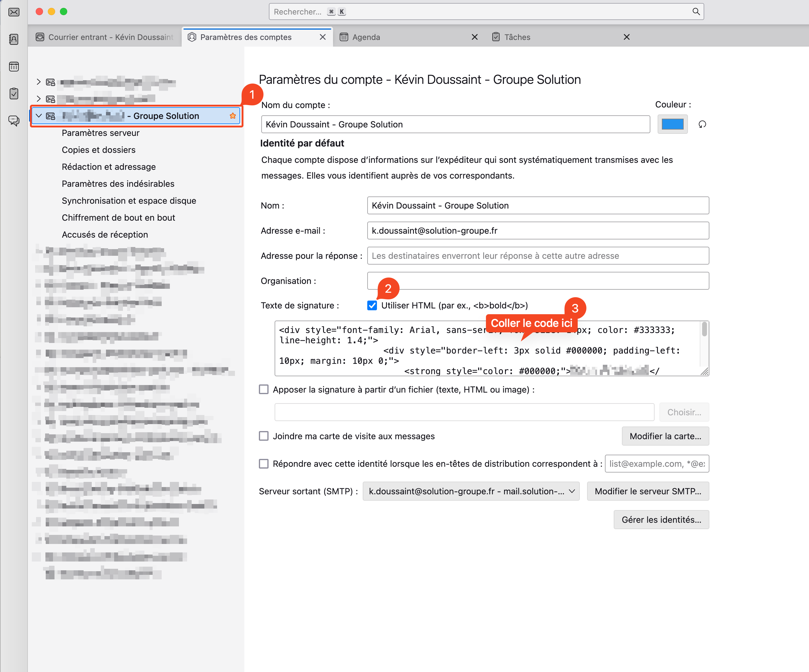Open the Chat sidebar icon
This screenshot has height=672, width=809.
[14, 121]
